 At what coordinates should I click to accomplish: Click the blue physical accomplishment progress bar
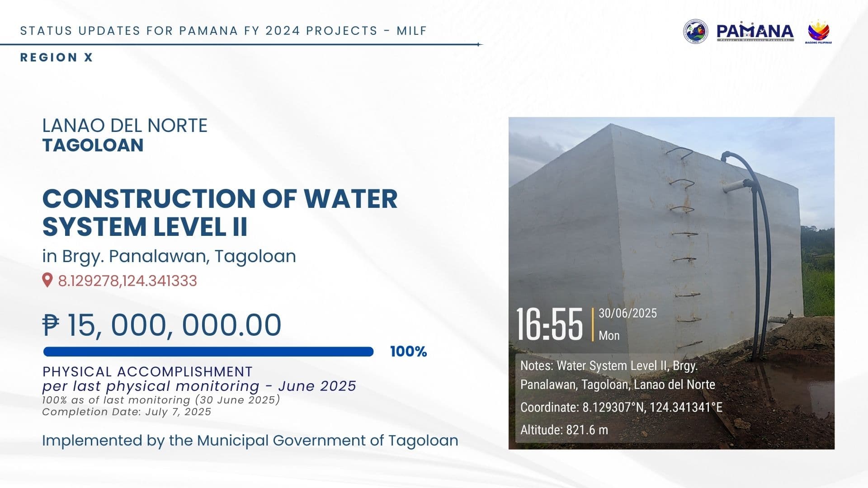(x=208, y=352)
